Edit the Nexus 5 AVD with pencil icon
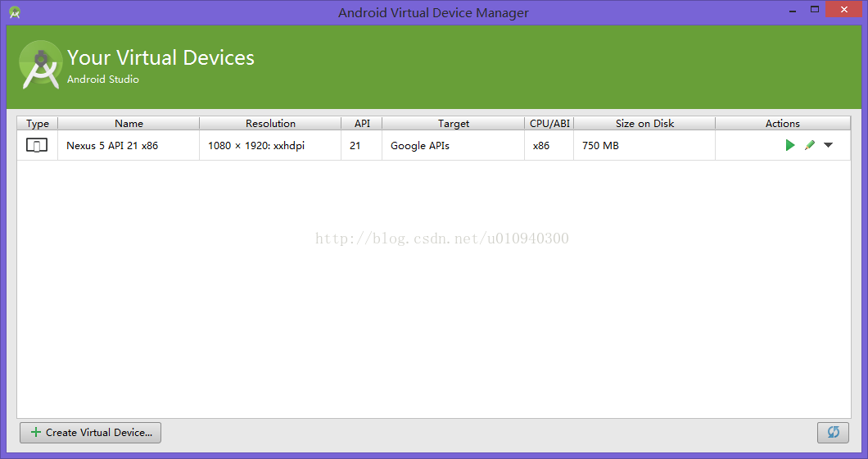The width and height of the screenshot is (868, 459). coord(809,145)
